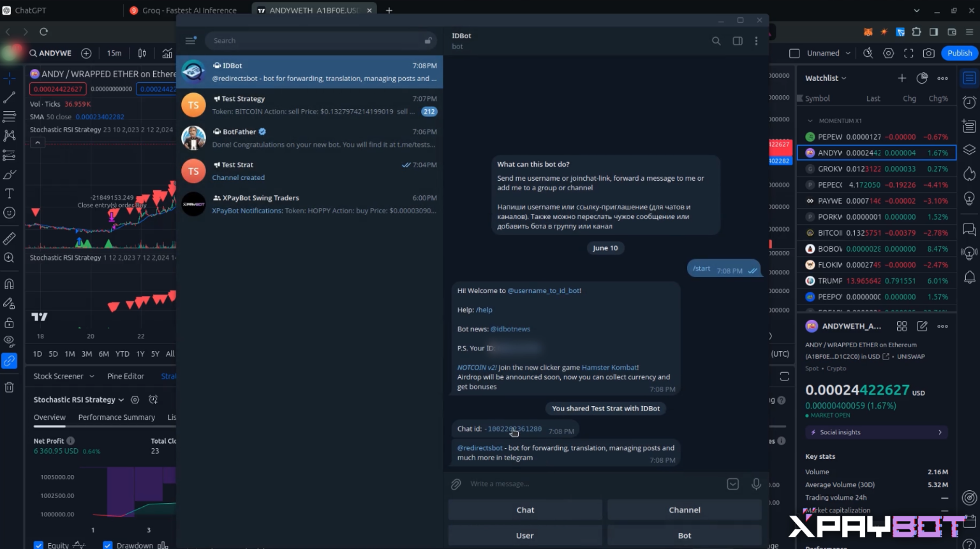Toggle Telegram right sidebar panel
Viewport: 980px width, 549px height.
(x=738, y=41)
